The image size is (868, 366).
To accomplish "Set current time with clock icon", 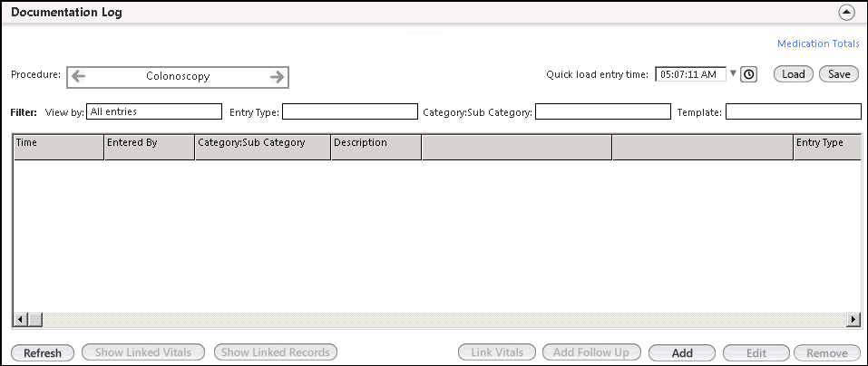I will tap(749, 74).
